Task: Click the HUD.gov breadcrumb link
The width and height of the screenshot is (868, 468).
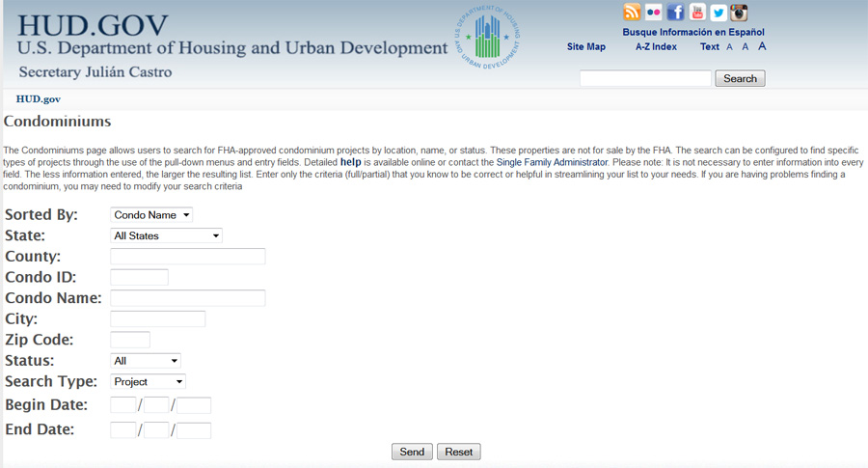Action: coord(39,99)
